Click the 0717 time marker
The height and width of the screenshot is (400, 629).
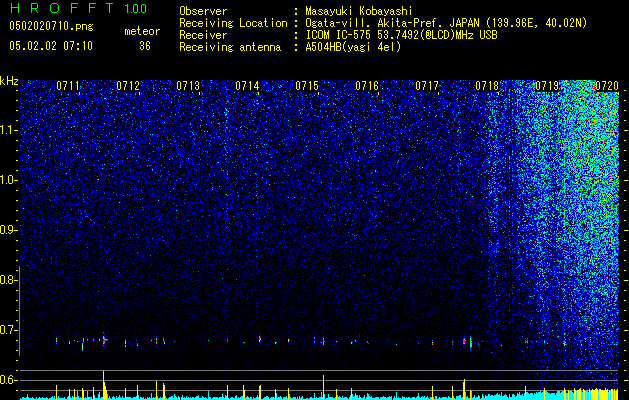tap(427, 85)
